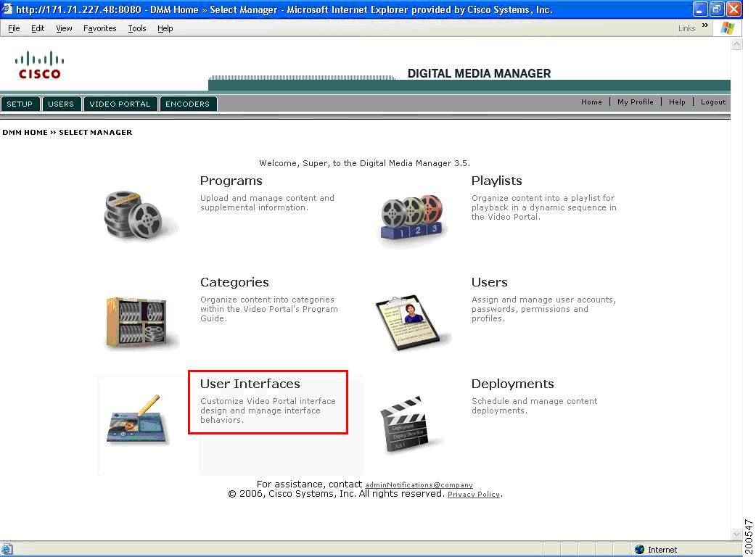Click the 'Customize Video Portal interface' description
The height and width of the screenshot is (557, 756).
pos(268,410)
